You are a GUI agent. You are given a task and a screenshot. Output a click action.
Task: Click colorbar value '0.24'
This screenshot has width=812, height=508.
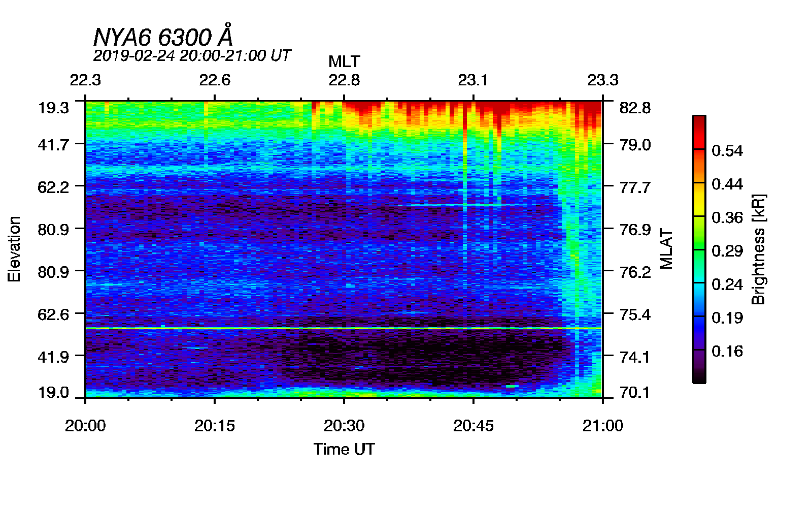727,284
